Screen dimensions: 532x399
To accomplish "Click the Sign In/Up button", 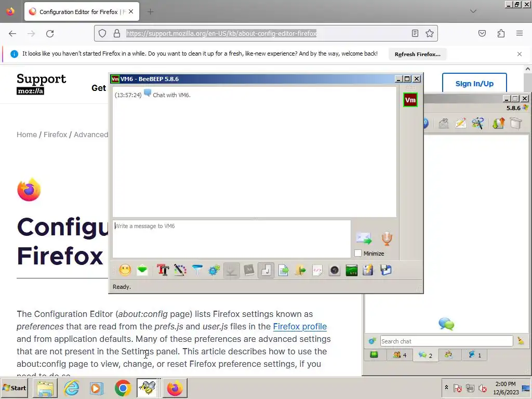I will coord(474,84).
